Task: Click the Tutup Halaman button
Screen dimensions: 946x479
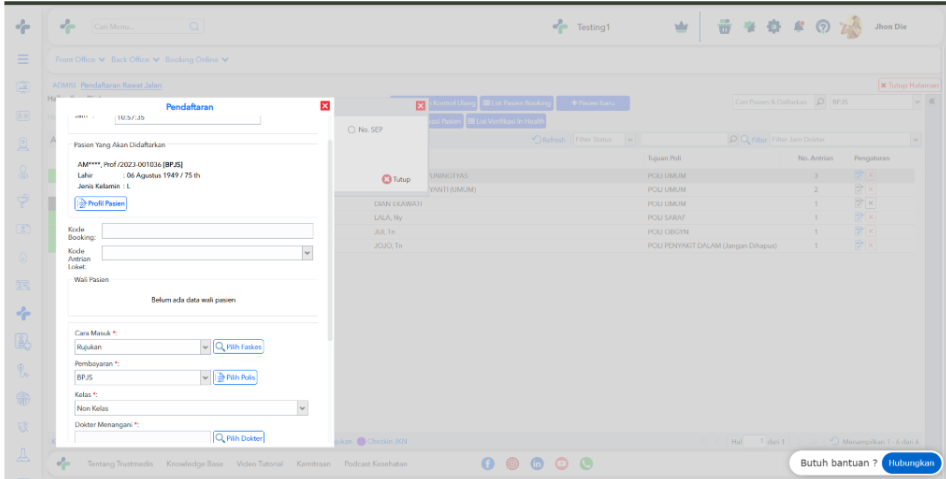Action: [909, 86]
